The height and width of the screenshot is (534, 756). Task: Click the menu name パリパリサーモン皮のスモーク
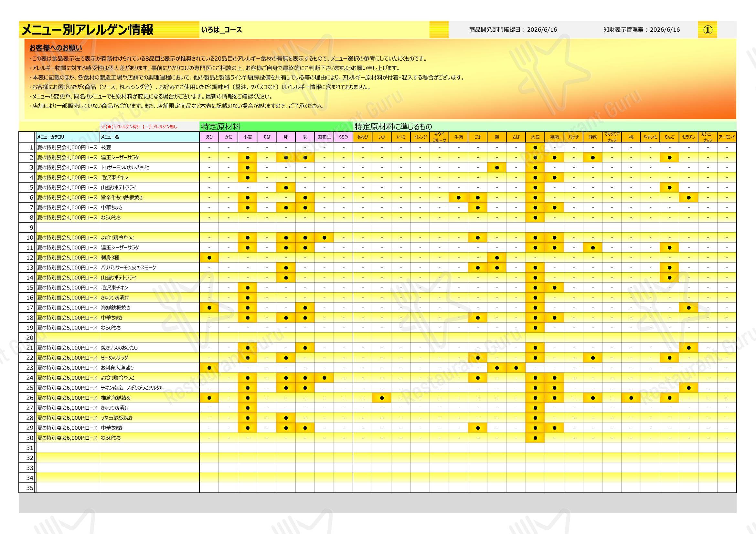click(x=129, y=267)
